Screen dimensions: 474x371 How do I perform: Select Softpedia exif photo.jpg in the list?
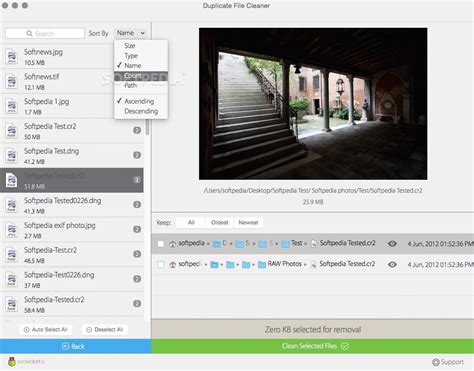(72, 230)
